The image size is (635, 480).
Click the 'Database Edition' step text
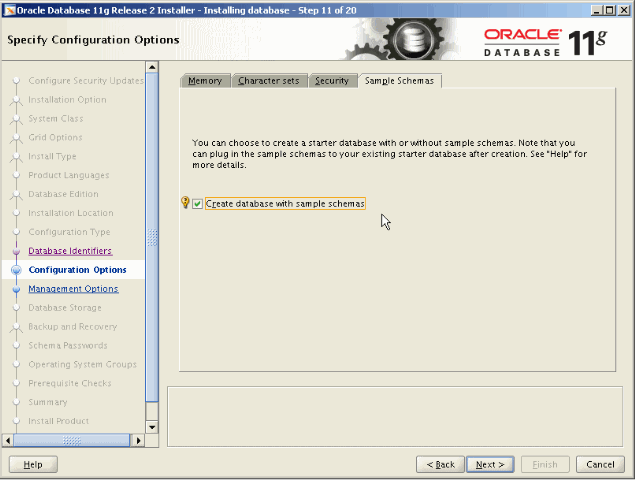click(63, 194)
